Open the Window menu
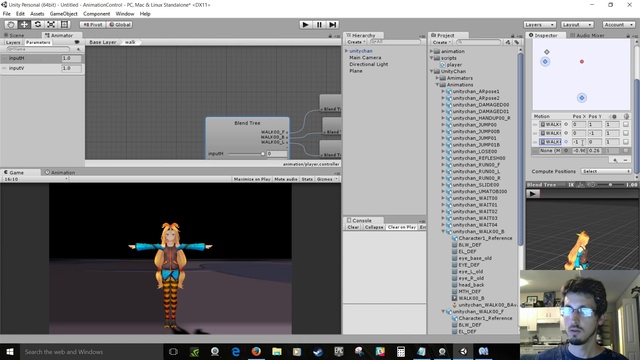Image resolution: width=640 pixels, height=360 pixels. (x=124, y=13)
